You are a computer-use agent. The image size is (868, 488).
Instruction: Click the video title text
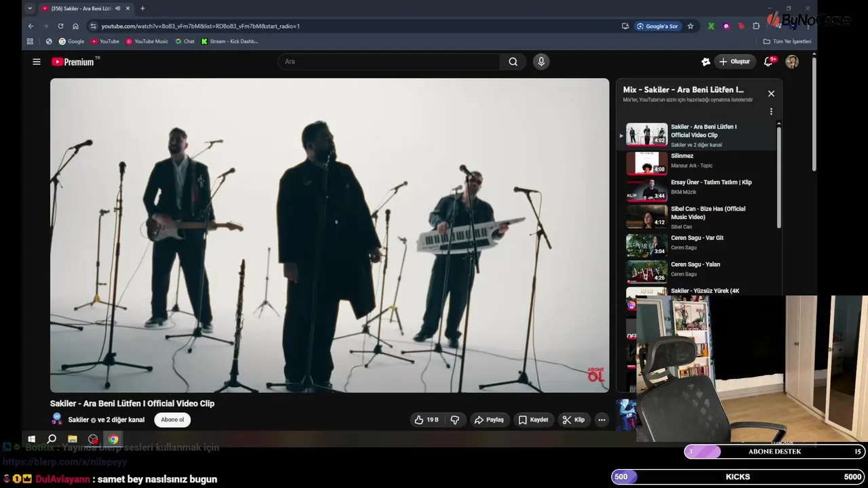[x=132, y=403]
